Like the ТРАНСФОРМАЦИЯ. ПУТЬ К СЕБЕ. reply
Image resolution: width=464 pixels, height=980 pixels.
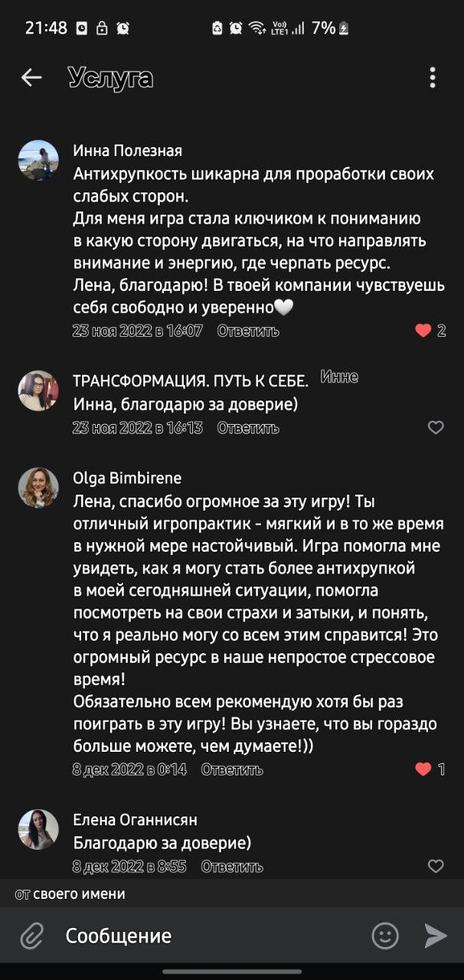[436, 427]
